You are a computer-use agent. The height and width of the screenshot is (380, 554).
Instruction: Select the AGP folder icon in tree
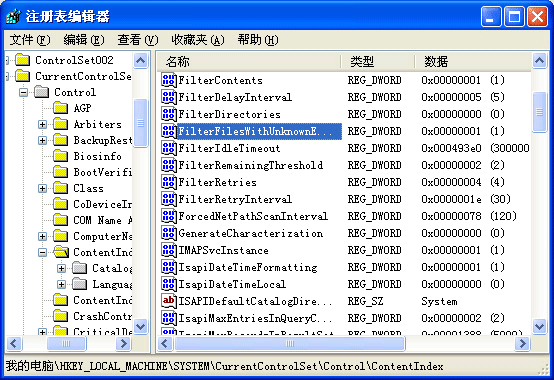[60, 108]
